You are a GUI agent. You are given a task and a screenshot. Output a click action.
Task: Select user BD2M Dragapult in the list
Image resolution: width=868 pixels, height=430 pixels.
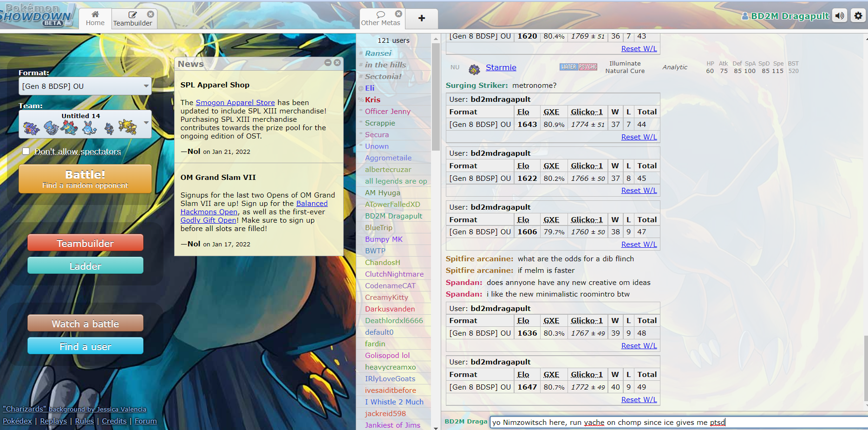click(394, 216)
